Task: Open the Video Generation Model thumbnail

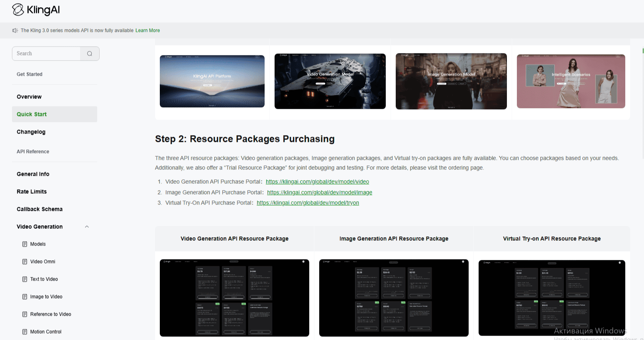Action: pos(330,81)
